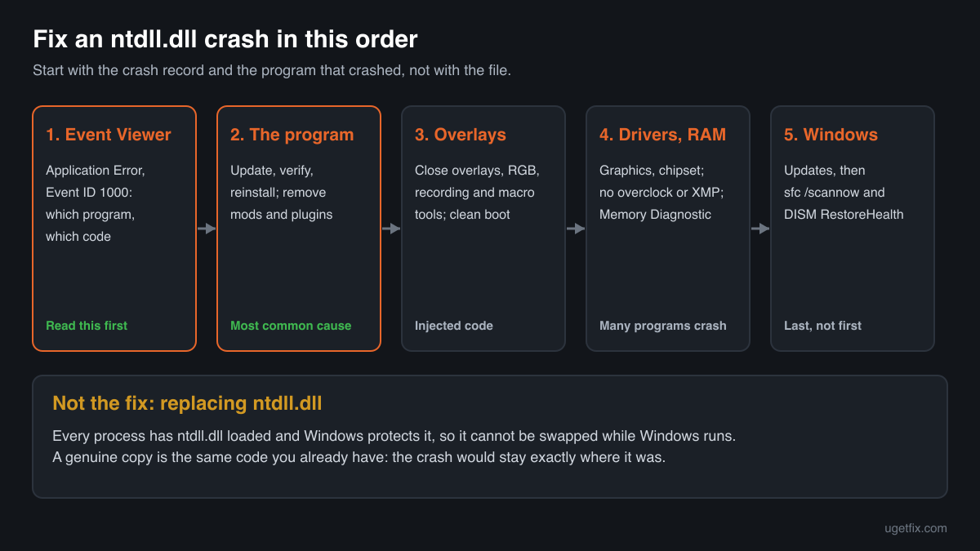The image size is (980, 551).
Task: Click the 'sfc /scannow and' line
Action: 835,193
